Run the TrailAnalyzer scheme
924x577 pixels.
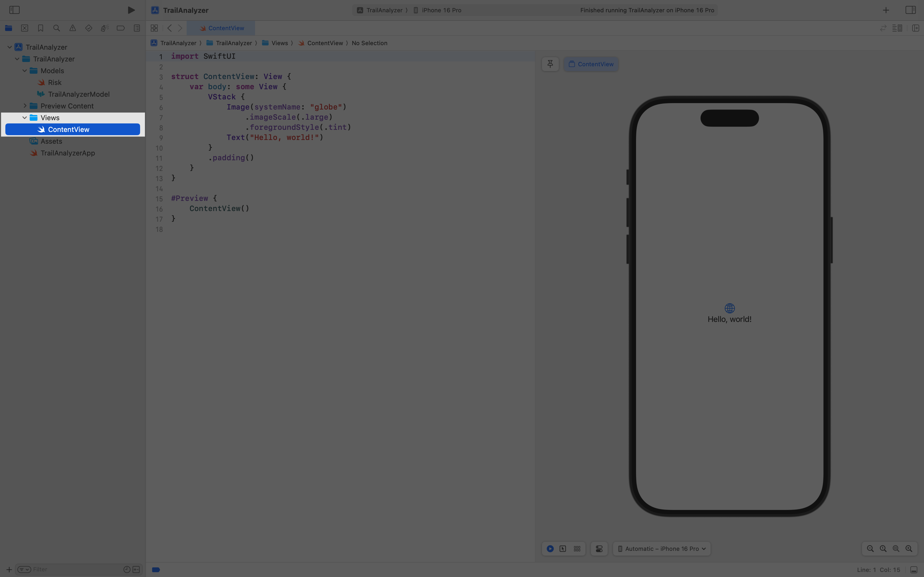tap(131, 10)
